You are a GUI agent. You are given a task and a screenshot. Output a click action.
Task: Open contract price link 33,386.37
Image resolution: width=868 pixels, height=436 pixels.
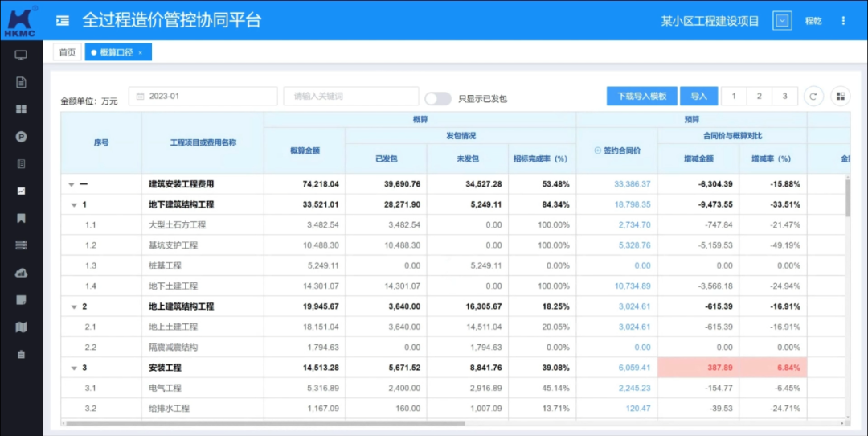(x=633, y=184)
